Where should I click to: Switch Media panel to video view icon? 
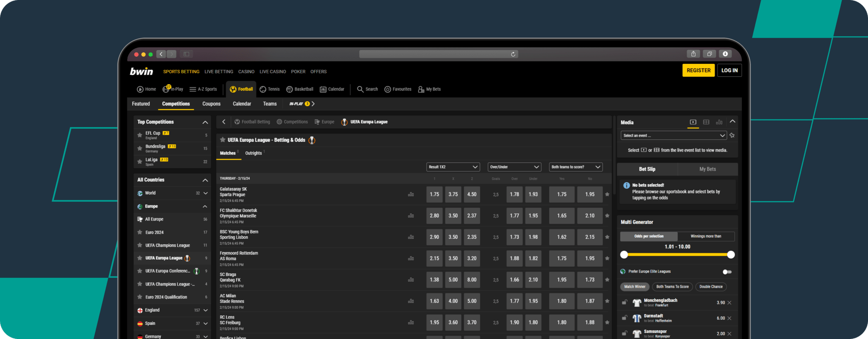point(693,122)
